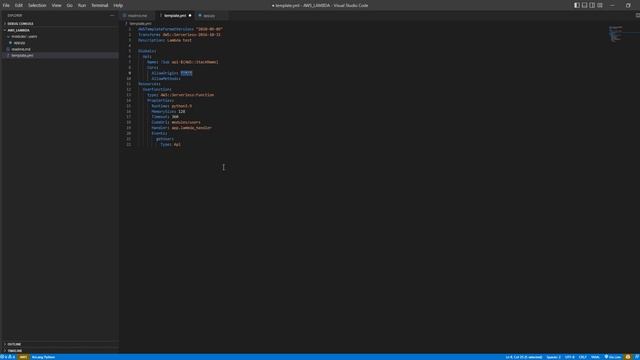This screenshot has height=360, width=640.
Task: Click the Runtime python value on line 15
Action: [182, 106]
